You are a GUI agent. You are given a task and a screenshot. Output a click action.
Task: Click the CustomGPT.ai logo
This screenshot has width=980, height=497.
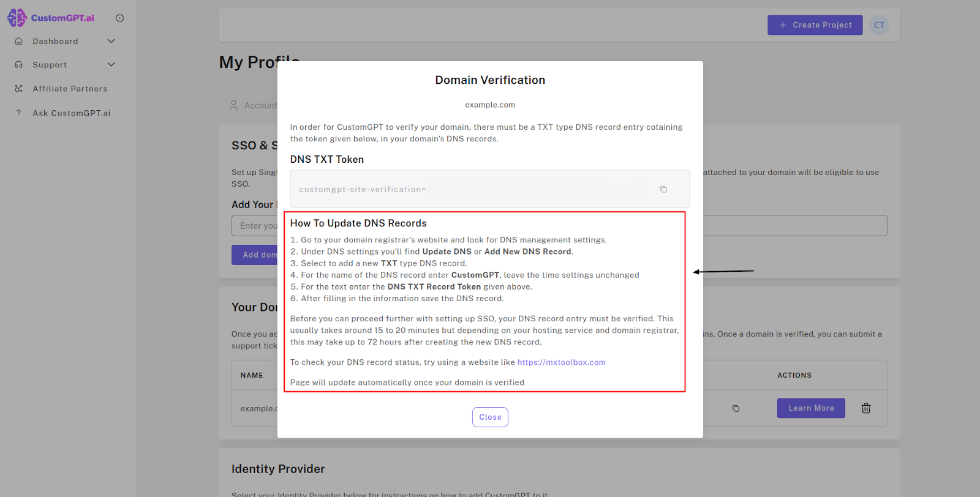[x=50, y=18]
